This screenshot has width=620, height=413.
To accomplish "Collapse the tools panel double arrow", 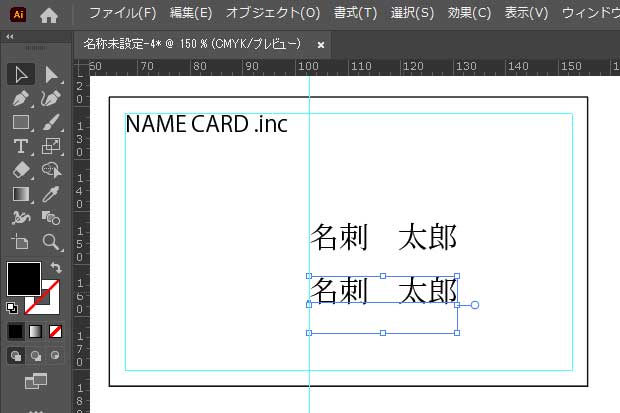I will tap(10, 37).
